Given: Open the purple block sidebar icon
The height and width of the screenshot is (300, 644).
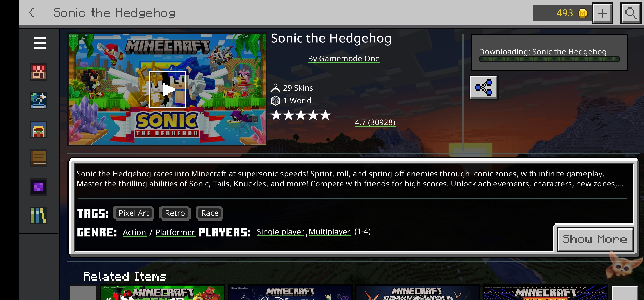Looking at the screenshot, I should pos(39,187).
